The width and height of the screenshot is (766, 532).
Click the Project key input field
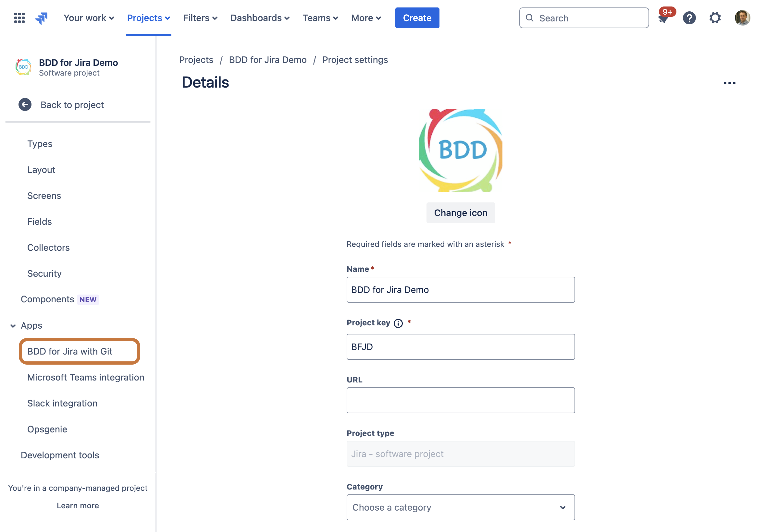point(461,347)
